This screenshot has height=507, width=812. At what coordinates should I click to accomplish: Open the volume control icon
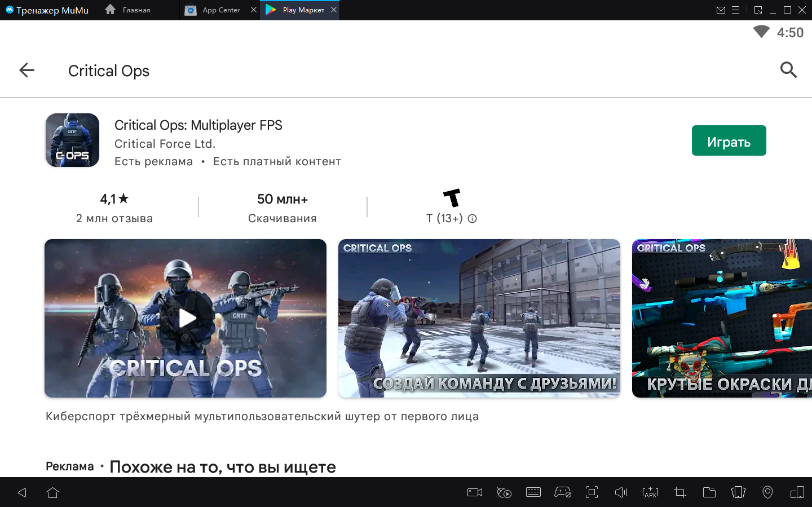pos(621,492)
